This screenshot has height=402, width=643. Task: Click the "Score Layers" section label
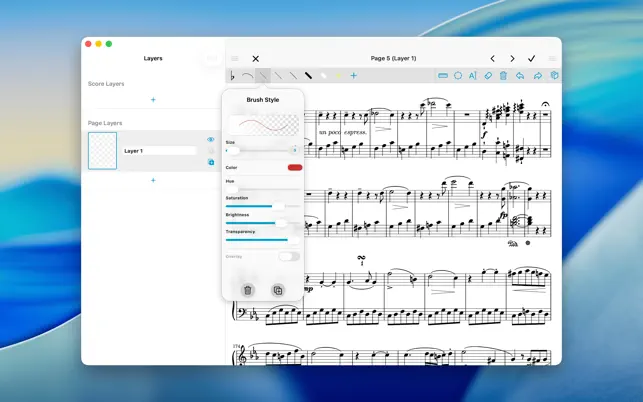106,84
